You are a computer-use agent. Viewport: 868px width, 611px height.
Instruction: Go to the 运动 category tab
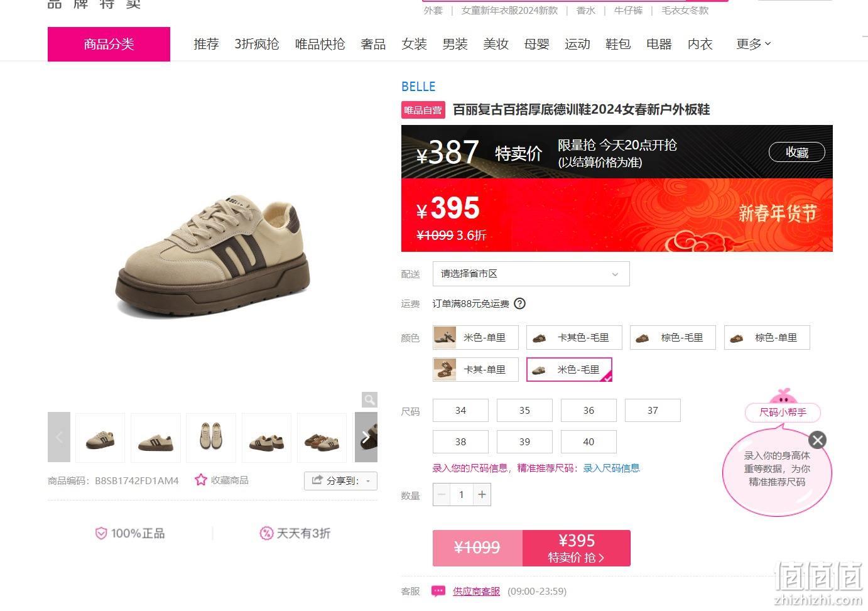(x=577, y=44)
